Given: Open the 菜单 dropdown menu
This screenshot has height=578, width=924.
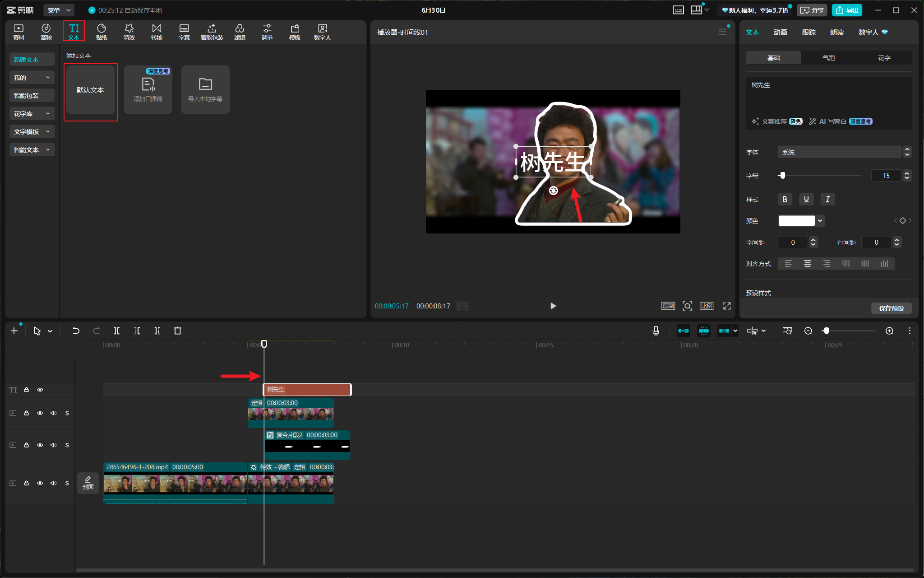Looking at the screenshot, I should (x=60, y=10).
